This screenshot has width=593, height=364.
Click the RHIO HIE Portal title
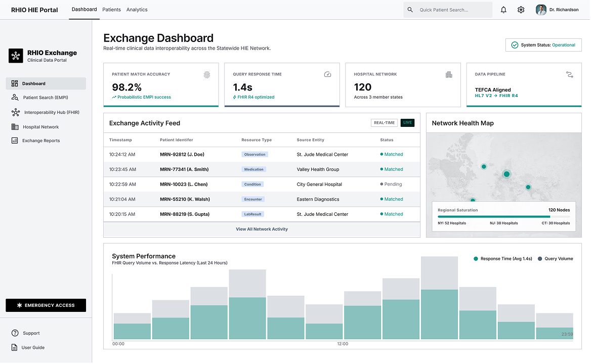coord(34,10)
